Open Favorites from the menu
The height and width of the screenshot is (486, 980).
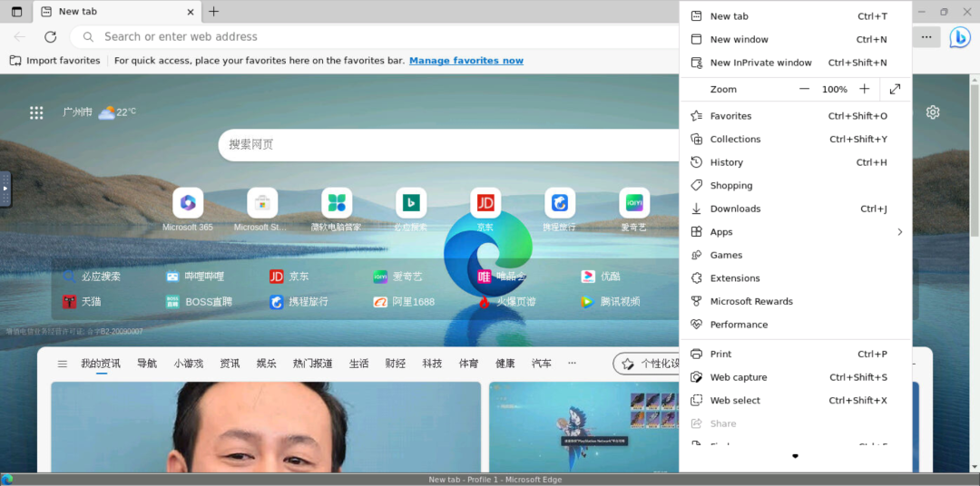(x=795, y=116)
